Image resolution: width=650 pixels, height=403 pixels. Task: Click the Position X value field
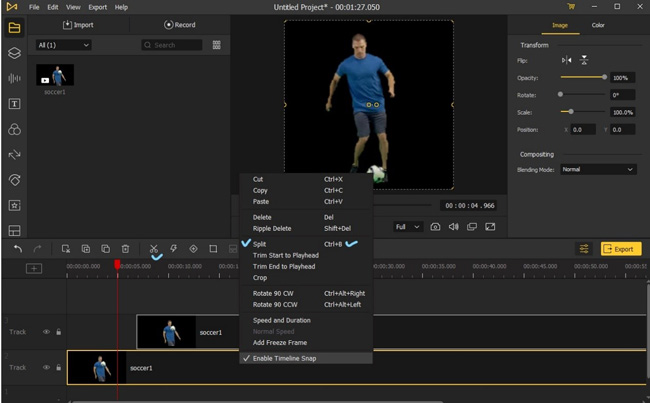(583, 130)
